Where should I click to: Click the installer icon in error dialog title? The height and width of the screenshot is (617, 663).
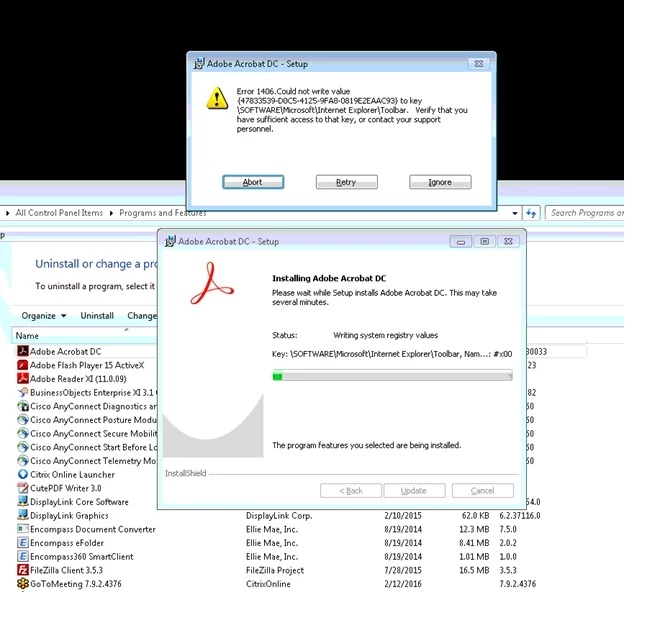(198, 64)
